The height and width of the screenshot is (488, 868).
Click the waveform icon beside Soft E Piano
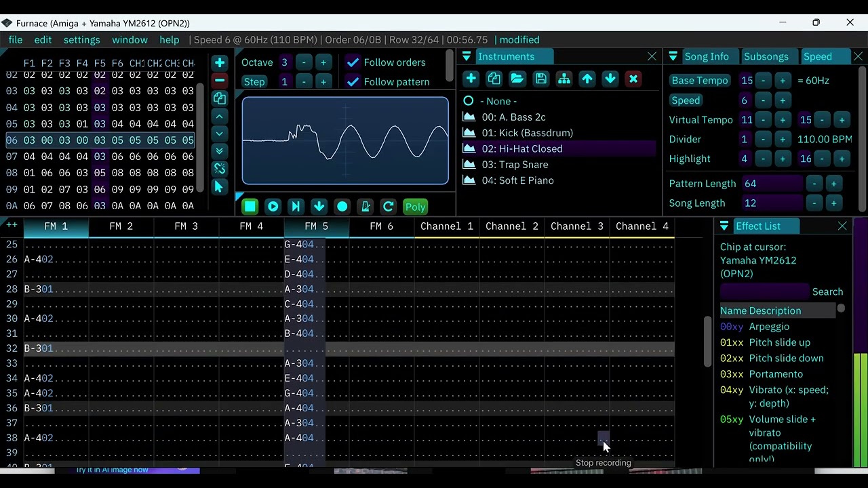coord(469,180)
